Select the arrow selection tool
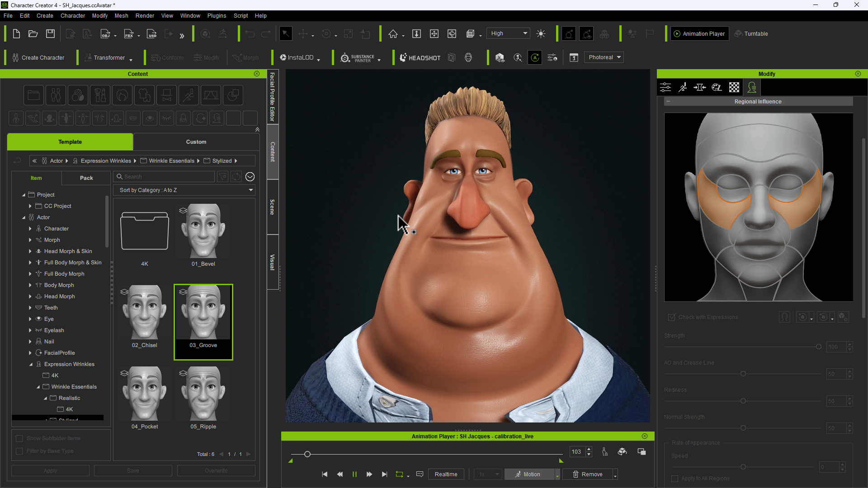This screenshot has width=868, height=488. [286, 34]
